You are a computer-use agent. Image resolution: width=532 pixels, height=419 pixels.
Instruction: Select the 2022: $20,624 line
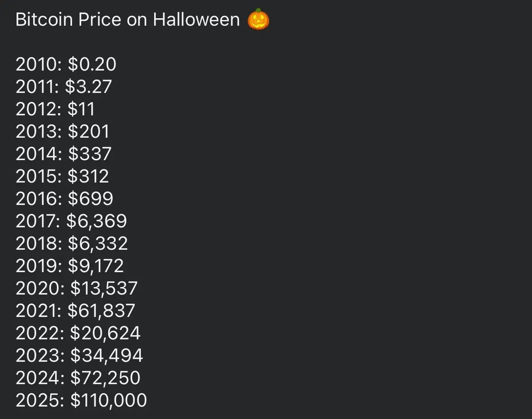(x=78, y=333)
